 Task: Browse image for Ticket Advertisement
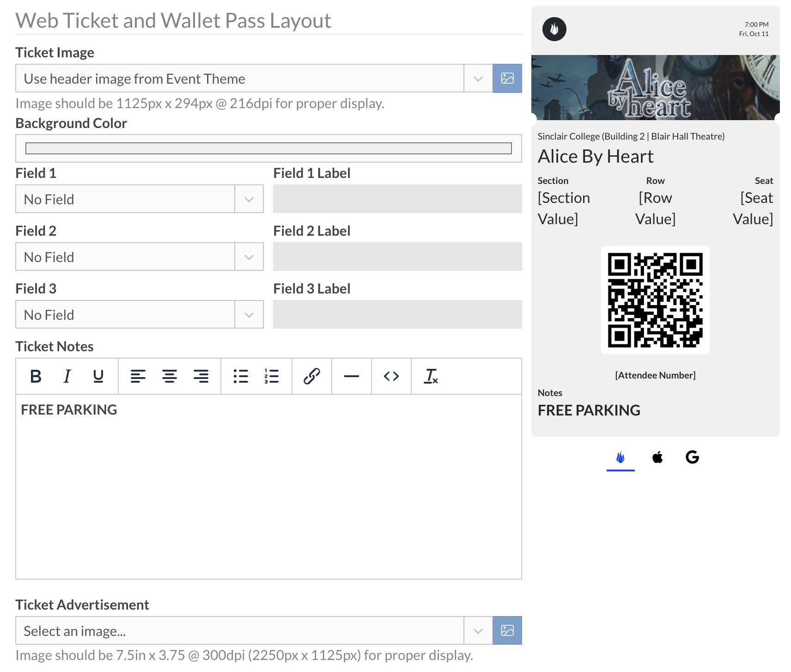click(x=507, y=630)
